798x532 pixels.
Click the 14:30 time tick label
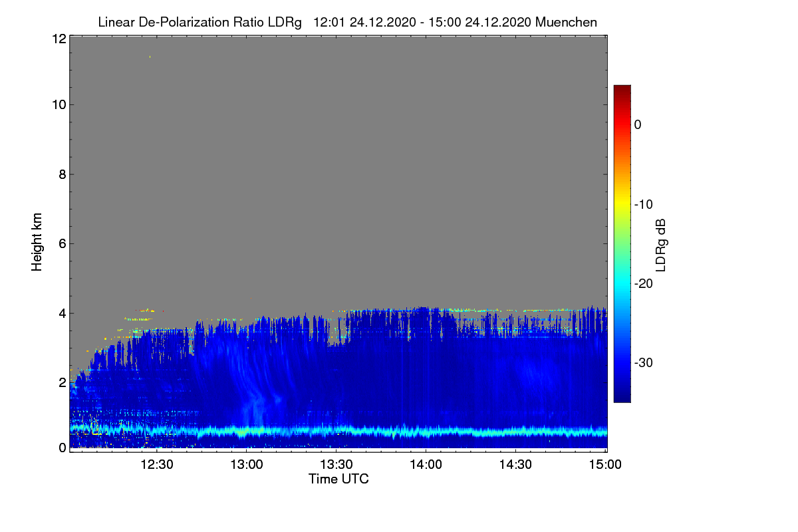coord(515,464)
